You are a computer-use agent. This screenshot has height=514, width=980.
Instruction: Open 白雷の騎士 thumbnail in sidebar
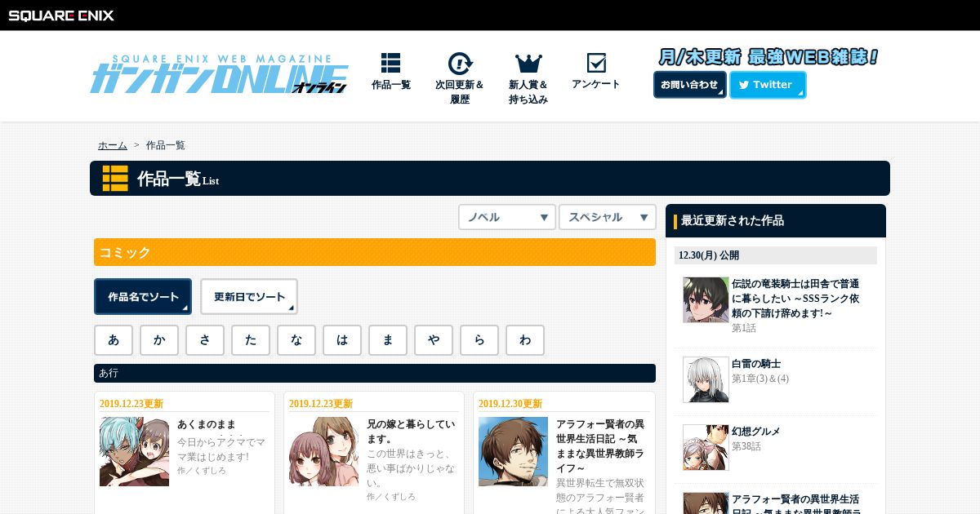tap(706, 379)
